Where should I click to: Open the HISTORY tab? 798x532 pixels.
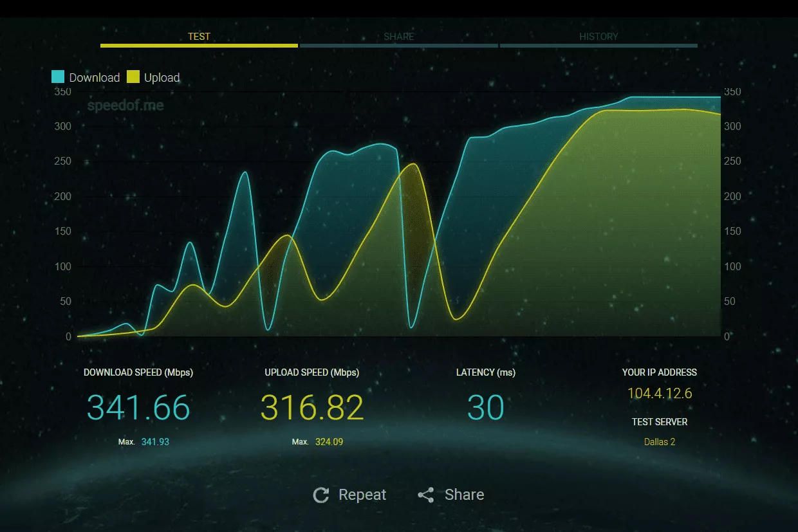598,37
